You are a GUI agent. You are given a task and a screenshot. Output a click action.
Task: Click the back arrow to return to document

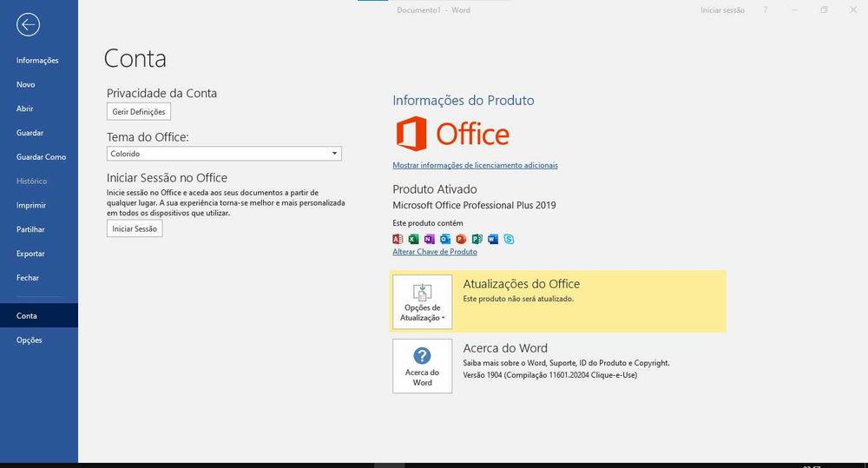pos(28,24)
